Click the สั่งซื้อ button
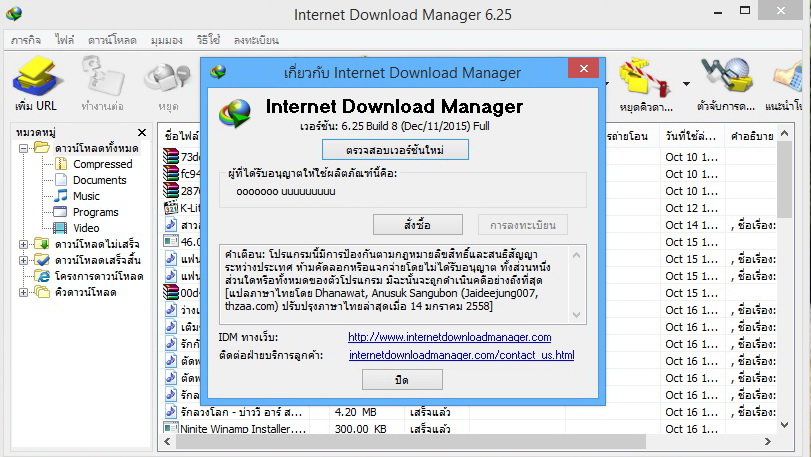 pos(418,225)
